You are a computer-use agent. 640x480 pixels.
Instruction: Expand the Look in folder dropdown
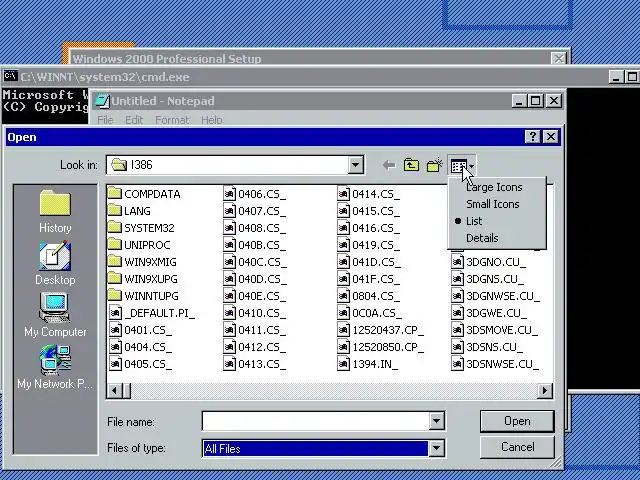pyautogui.click(x=355, y=165)
